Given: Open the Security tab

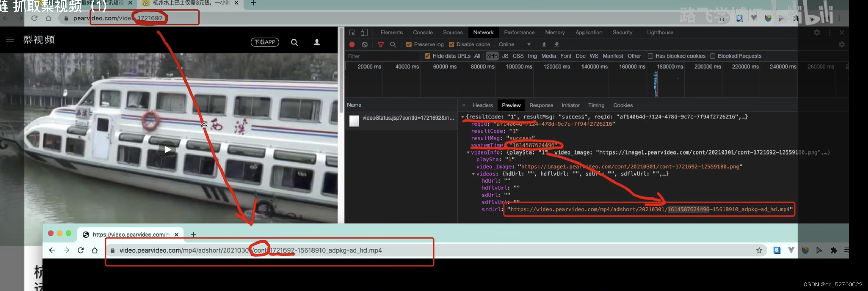Looking at the screenshot, I should pyautogui.click(x=622, y=32).
